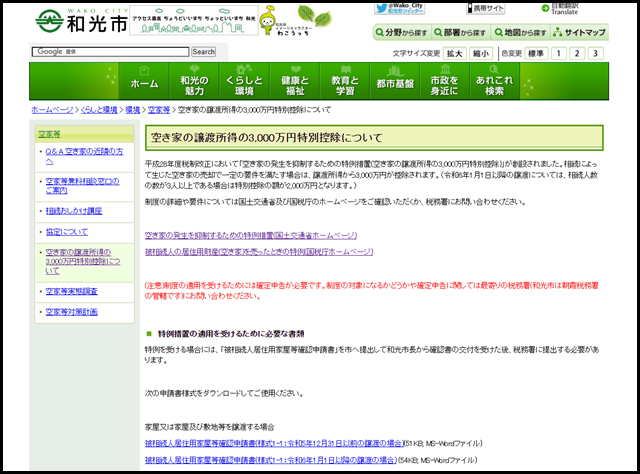Select color scheme 1
This screenshot has width=640, height=474.
559,53
